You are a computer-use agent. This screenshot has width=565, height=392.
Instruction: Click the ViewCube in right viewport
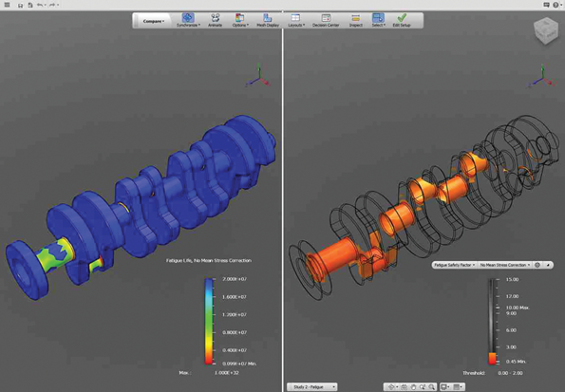(x=546, y=31)
